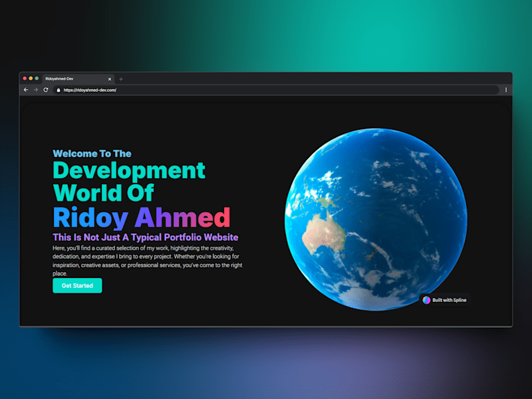This screenshot has height=399, width=532.
Task: Click the padlock site security icon
Action: (59, 90)
